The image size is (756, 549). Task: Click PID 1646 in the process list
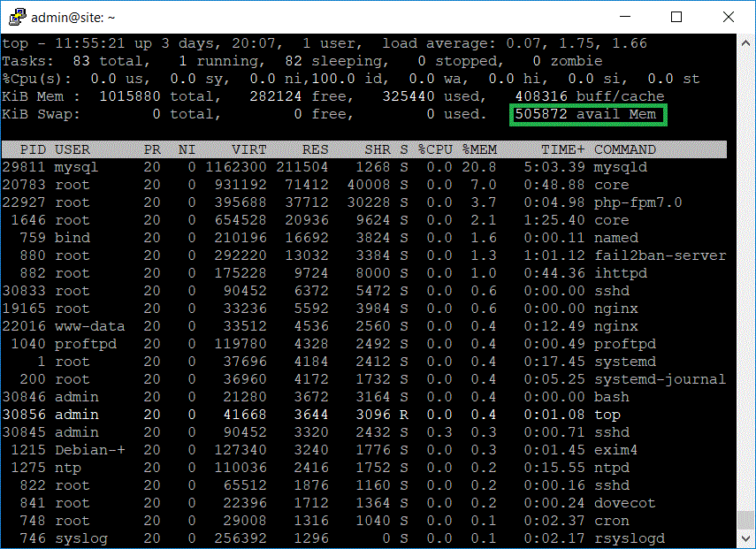tap(28, 220)
